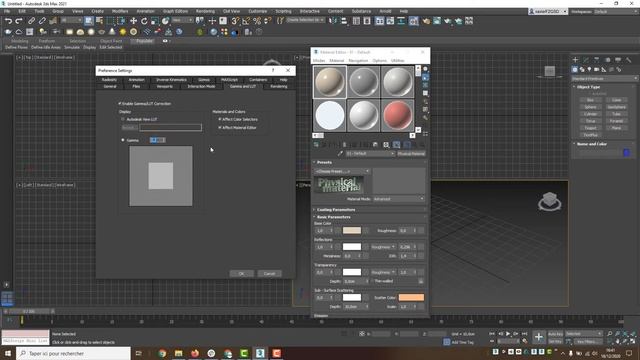Switch to the Files tab in Preferences
Viewport: 640px width, 360px height.
pos(136,86)
